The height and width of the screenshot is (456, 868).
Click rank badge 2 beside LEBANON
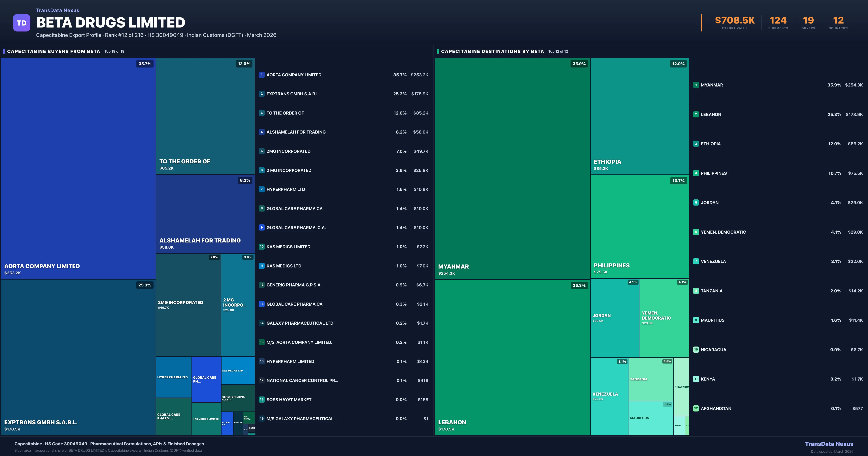(696, 114)
